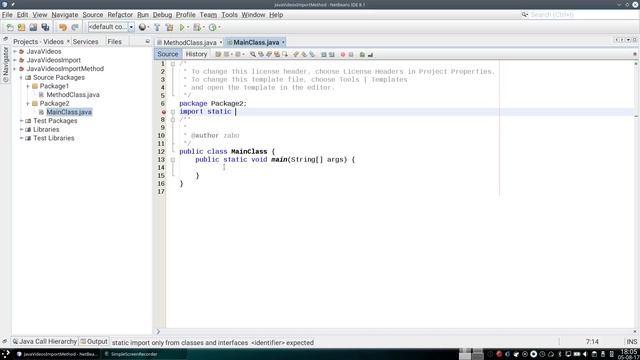Toggle code fold at line 13 main method

173,160
